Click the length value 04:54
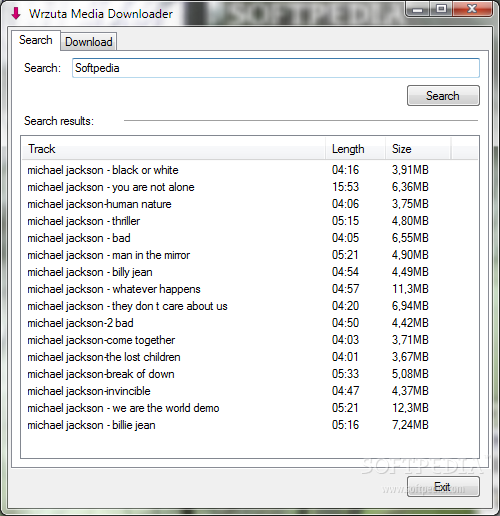 click(x=345, y=272)
